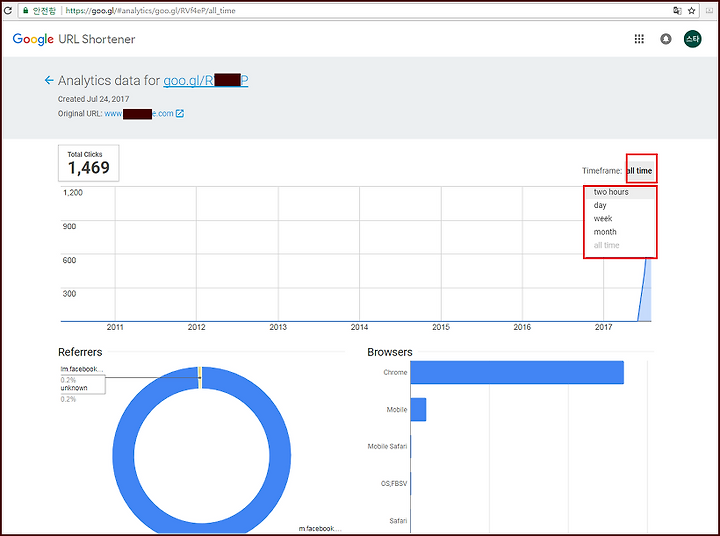Open the original URL www link
The width and height of the screenshot is (720, 536).
point(139,113)
